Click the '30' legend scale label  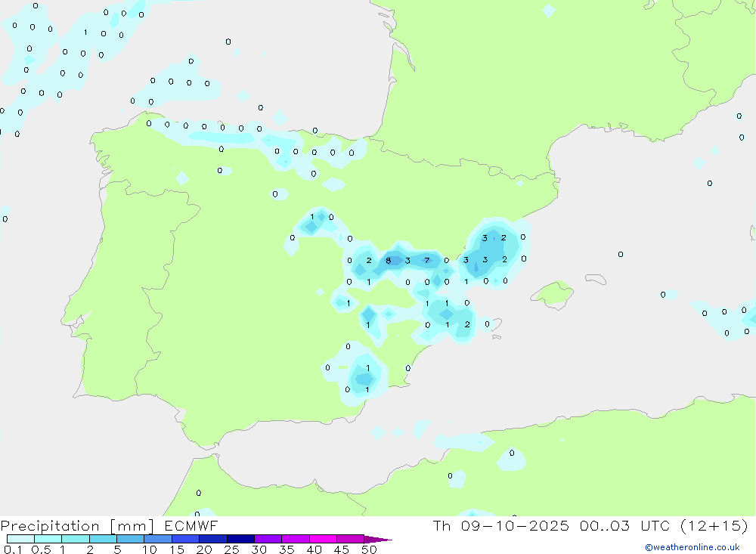click(x=259, y=549)
